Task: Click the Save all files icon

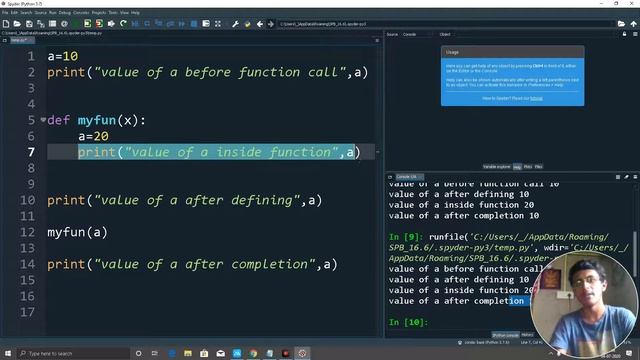Action: pyautogui.click(x=41, y=24)
